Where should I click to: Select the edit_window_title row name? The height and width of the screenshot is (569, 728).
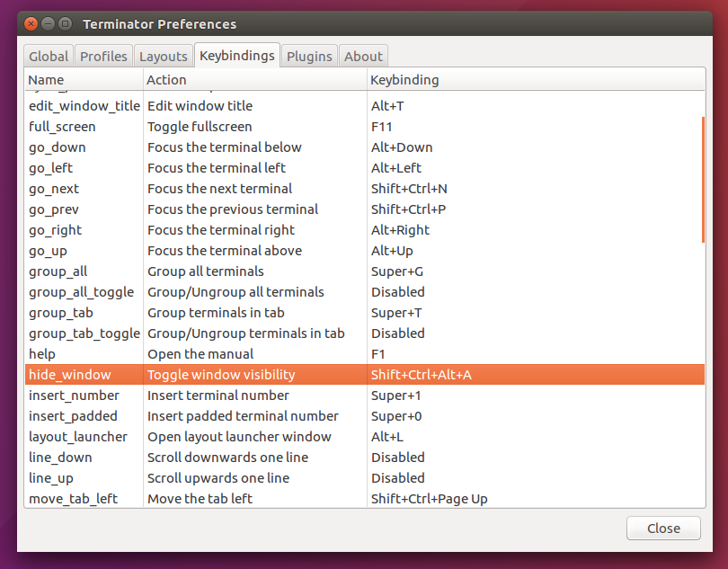pos(84,106)
